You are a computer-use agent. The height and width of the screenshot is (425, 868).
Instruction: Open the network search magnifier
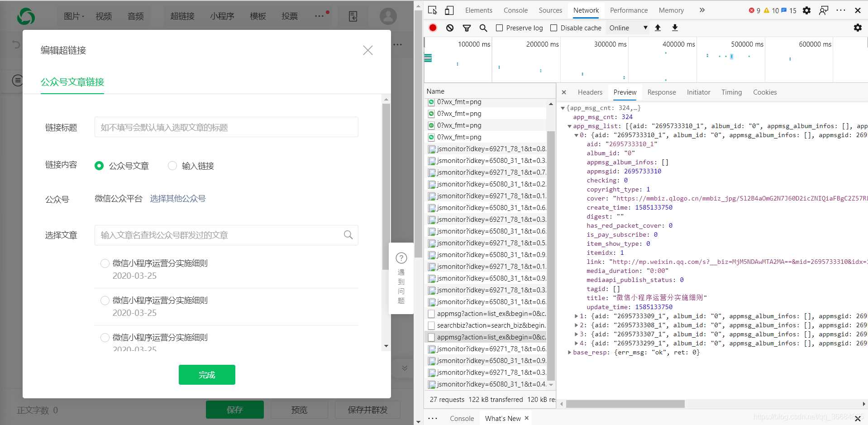(x=483, y=28)
